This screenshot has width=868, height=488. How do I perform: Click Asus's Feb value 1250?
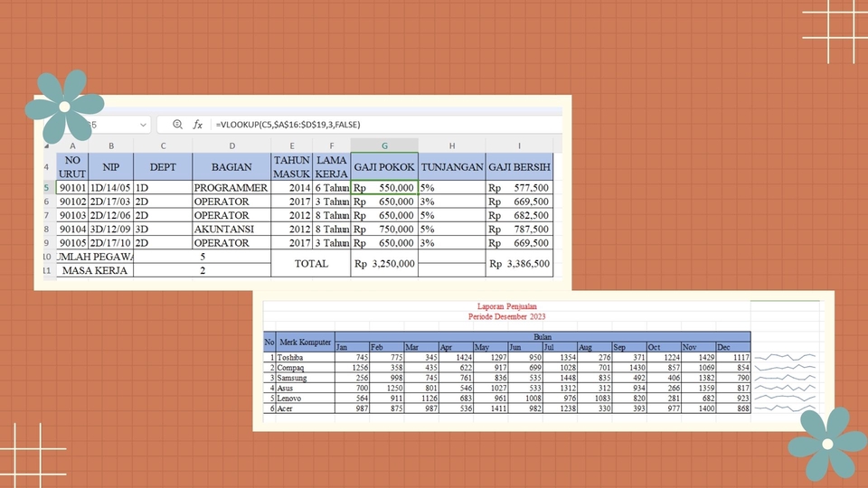point(386,388)
